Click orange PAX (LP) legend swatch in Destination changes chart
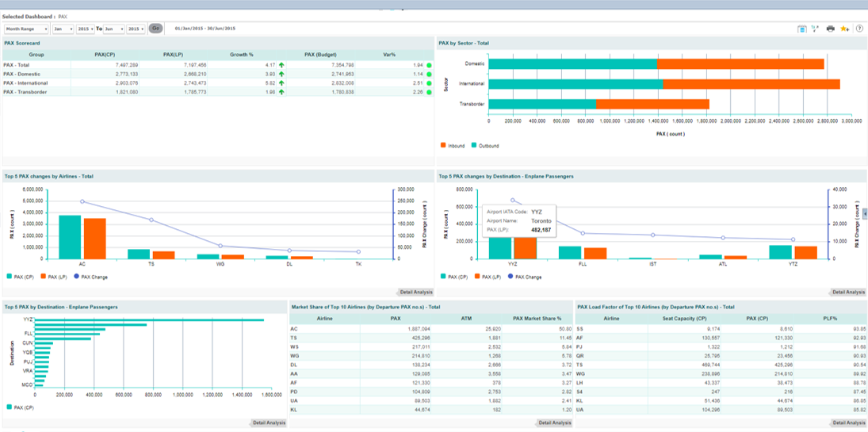This screenshot has width=868, height=432. click(478, 277)
